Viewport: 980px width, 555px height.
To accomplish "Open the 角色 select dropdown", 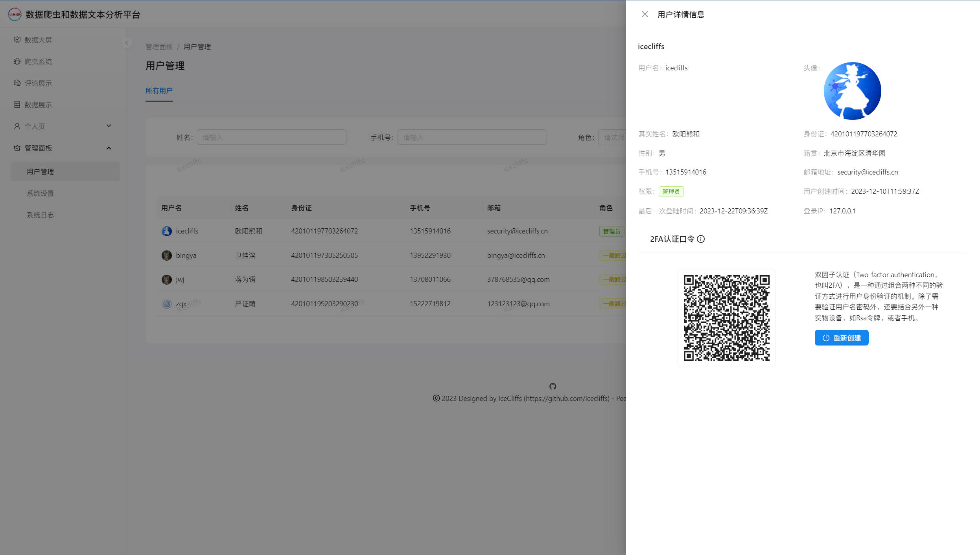I will [x=613, y=138].
